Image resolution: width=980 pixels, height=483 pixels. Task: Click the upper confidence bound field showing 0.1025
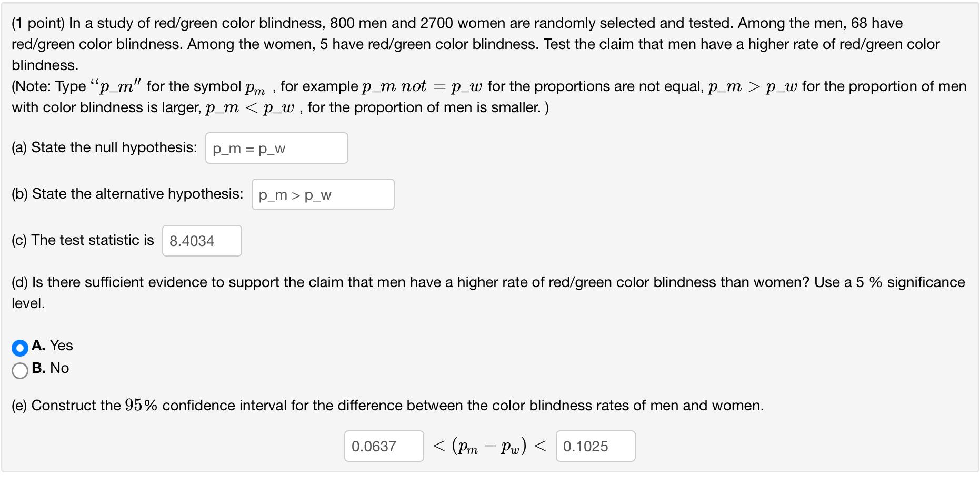595,446
